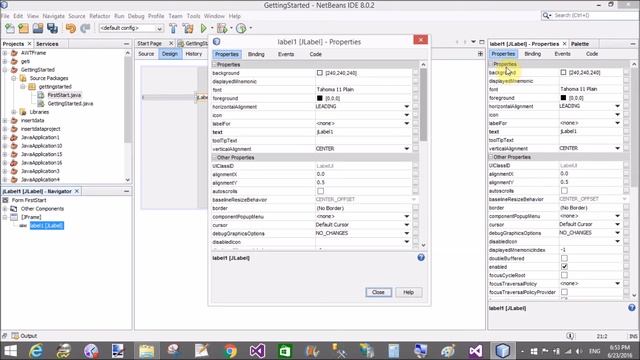Toggle autoscrolls checkbox in Properties dialog
The image size is (640, 360).
[x=320, y=191]
